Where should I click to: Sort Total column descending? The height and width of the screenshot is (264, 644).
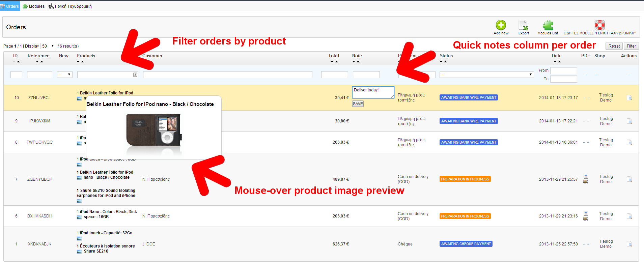point(332,62)
